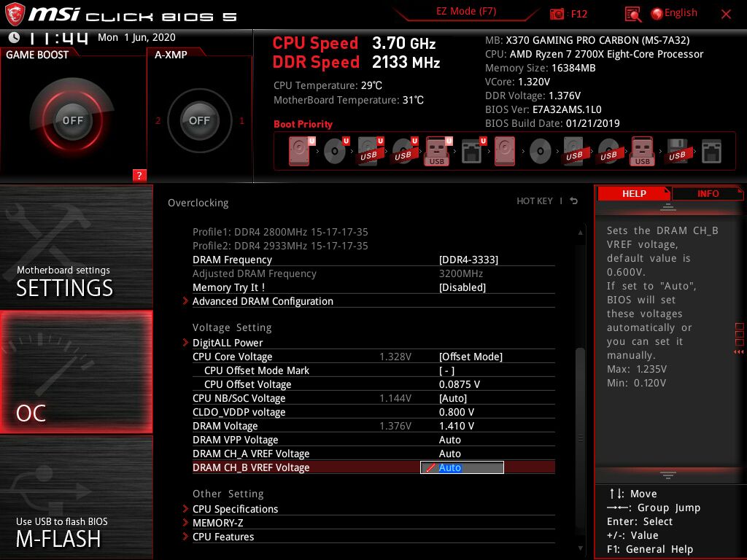This screenshot has height=560, width=747.
Task: Toggle the GAME BOOST knob on
Action: [x=72, y=120]
